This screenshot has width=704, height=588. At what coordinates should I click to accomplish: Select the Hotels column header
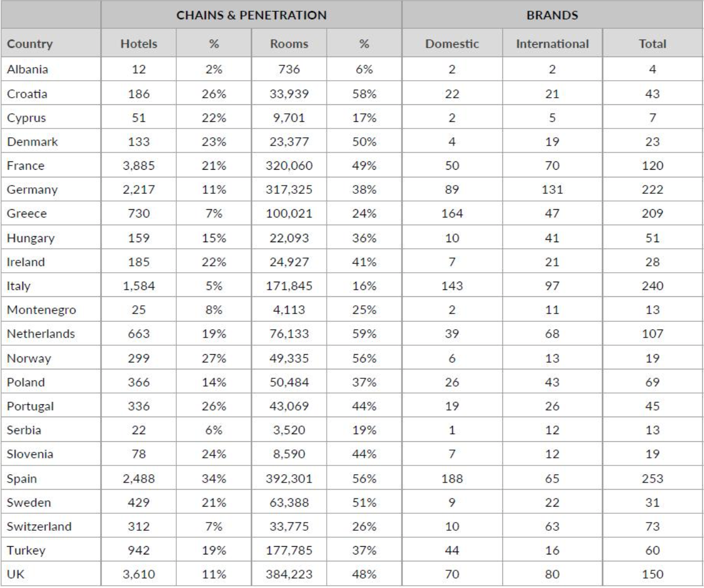point(138,44)
